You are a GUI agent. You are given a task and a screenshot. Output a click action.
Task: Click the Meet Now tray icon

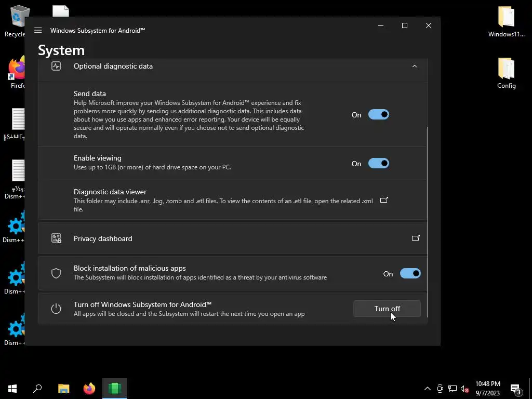[440, 389]
